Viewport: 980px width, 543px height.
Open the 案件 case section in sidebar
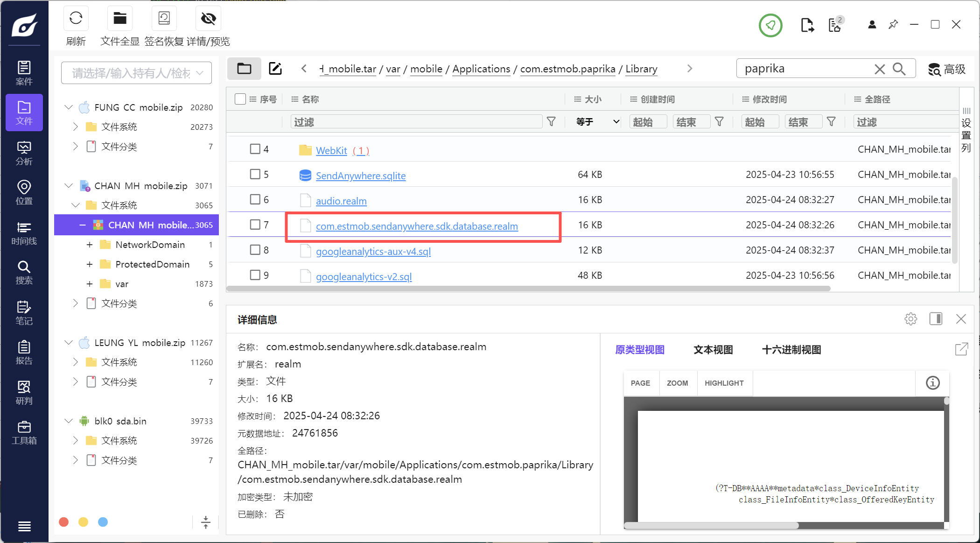(x=24, y=73)
